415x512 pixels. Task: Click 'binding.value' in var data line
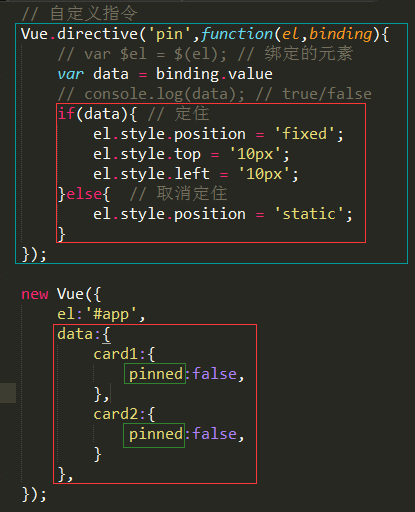click(214, 74)
